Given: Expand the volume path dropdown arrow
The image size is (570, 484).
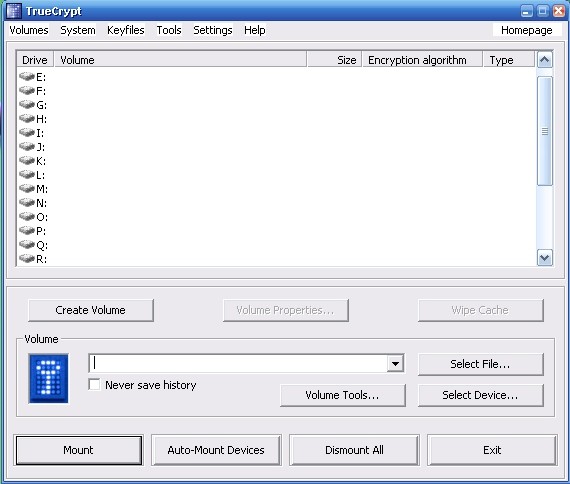Looking at the screenshot, I should click(x=396, y=363).
